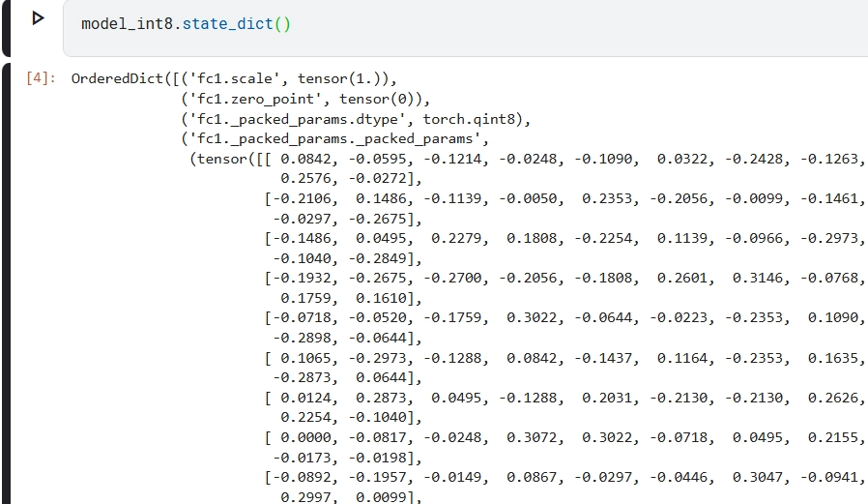Click the value 0.3072 in eighth row
The image size is (868, 504).
pyautogui.click(x=532, y=437)
